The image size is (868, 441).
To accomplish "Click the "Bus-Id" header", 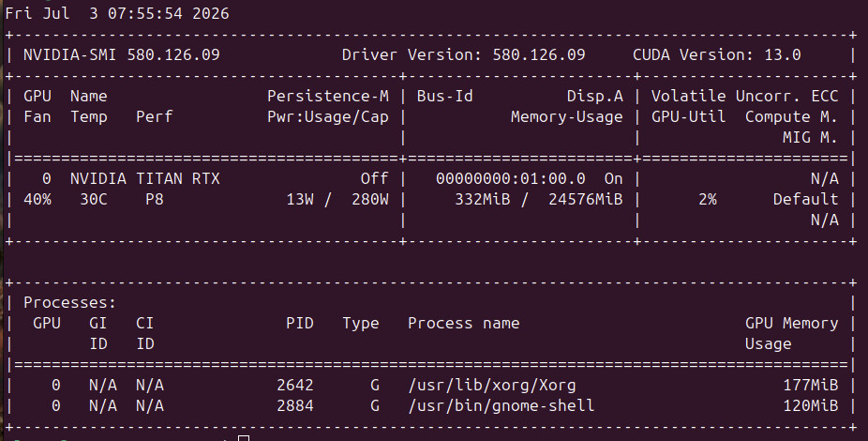I will pyautogui.click(x=444, y=97).
